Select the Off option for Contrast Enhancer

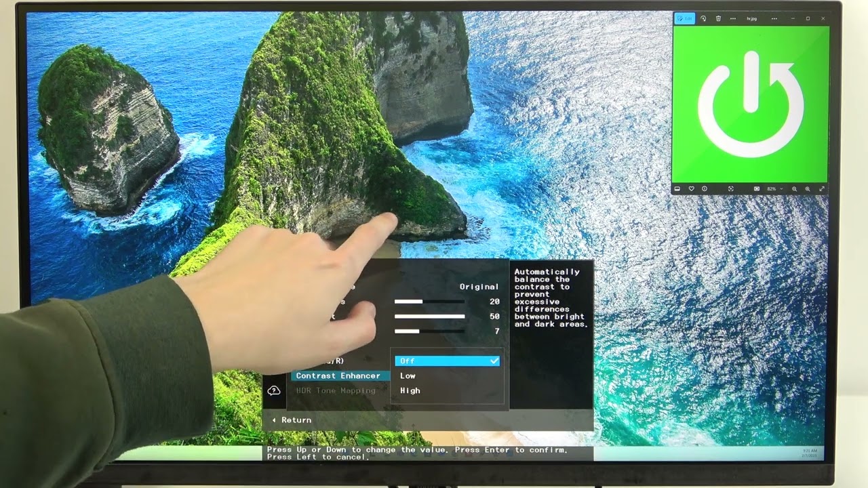(x=447, y=361)
